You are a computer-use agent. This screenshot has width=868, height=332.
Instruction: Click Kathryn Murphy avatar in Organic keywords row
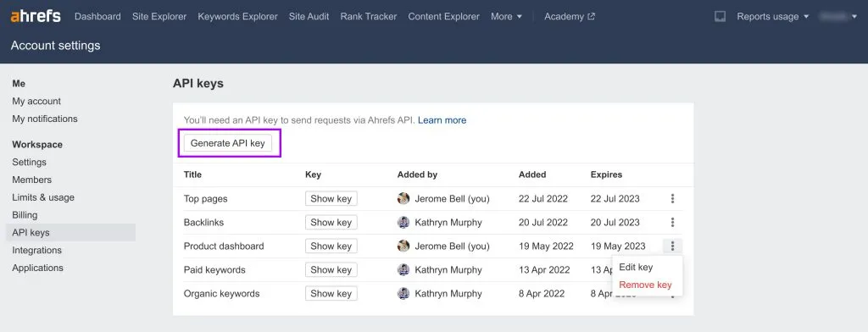pyautogui.click(x=403, y=293)
